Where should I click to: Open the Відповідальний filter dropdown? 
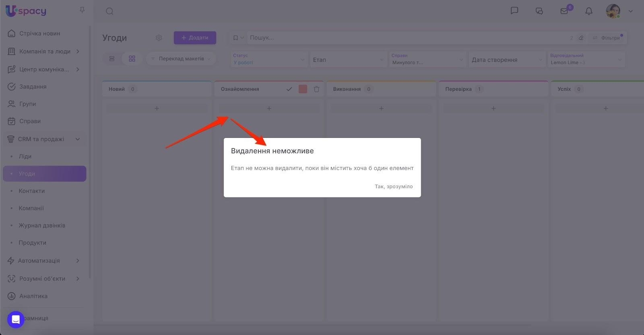pyautogui.click(x=586, y=60)
